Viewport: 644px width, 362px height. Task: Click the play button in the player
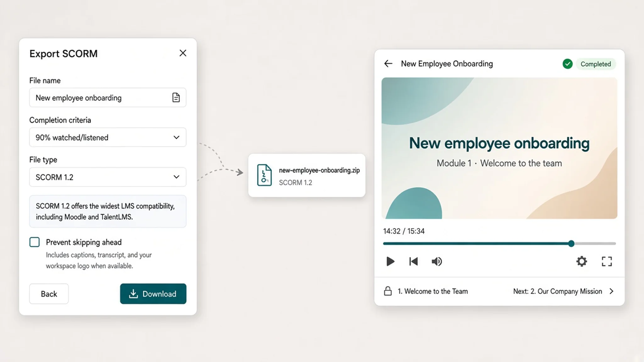390,261
